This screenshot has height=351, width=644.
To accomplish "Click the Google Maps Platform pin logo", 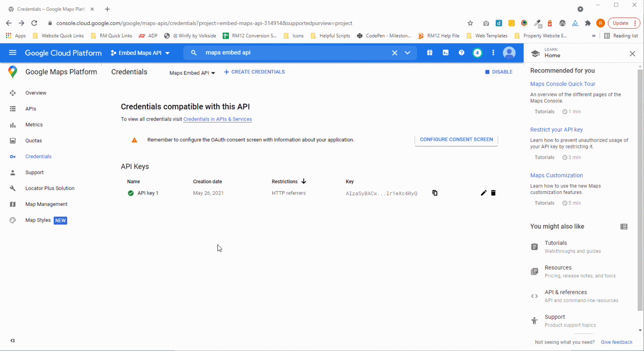I will (x=13, y=72).
